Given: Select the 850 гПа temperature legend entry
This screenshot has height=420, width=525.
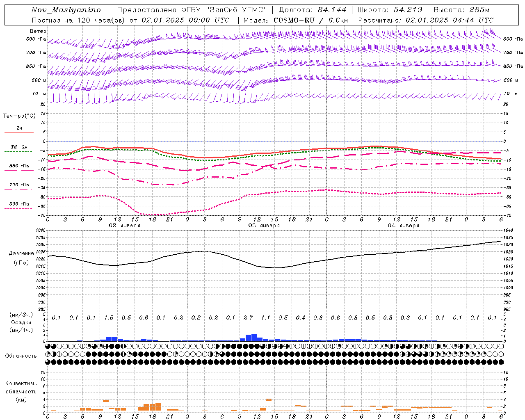Looking at the screenshot, I should (x=19, y=166).
